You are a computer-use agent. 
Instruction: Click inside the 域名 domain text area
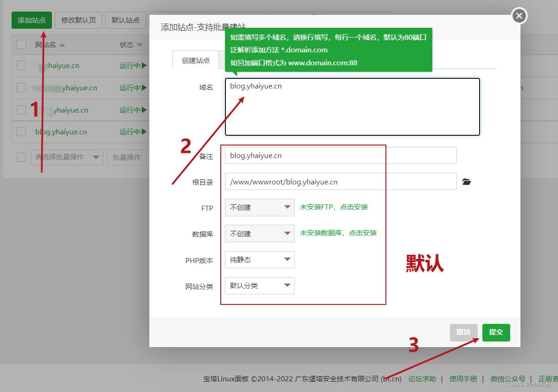pyautogui.click(x=352, y=107)
